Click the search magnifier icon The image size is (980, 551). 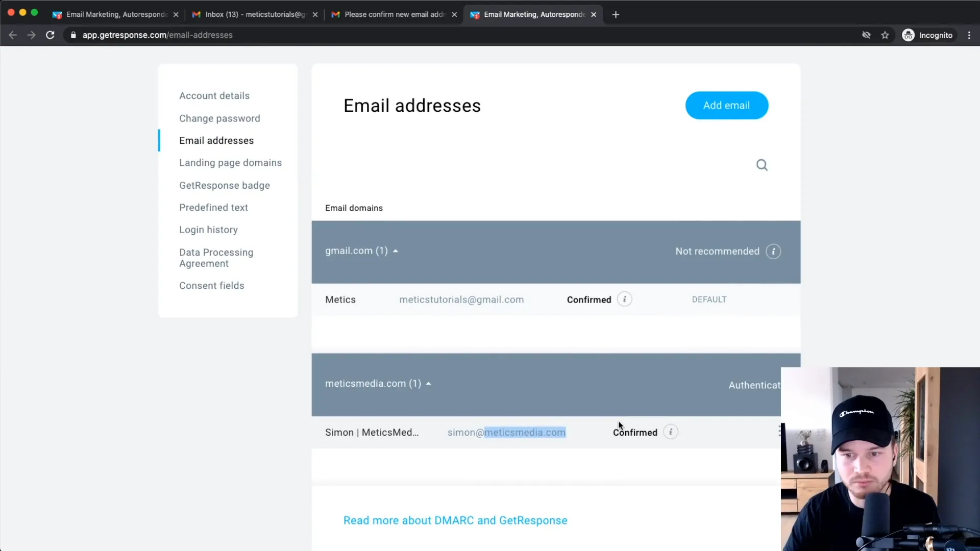click(x=762, y=165)
